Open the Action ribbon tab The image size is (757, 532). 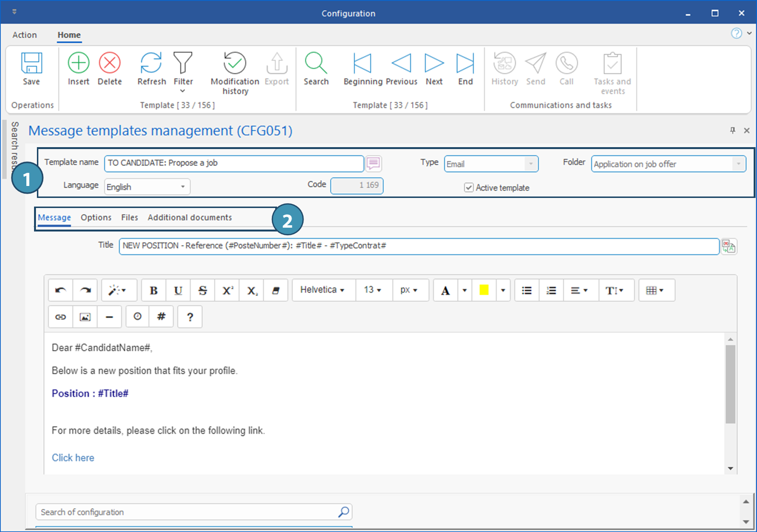24,35
